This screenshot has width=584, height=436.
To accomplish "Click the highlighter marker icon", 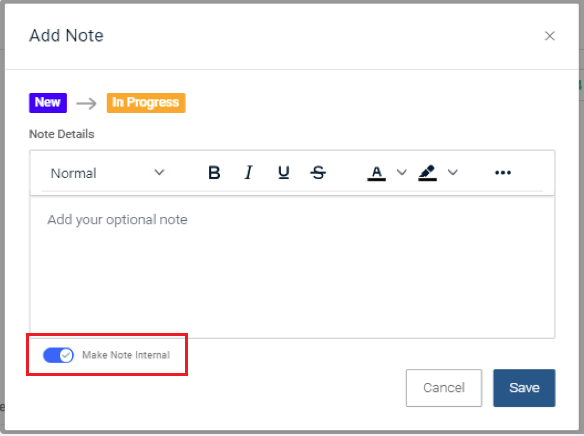I will (427, 173).
